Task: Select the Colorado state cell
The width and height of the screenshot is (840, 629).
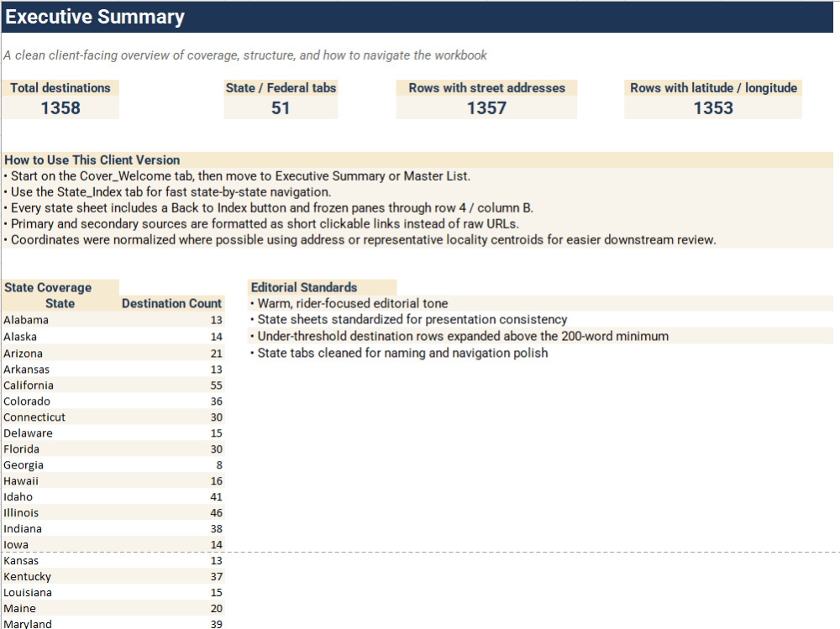Action: [60, 401]
